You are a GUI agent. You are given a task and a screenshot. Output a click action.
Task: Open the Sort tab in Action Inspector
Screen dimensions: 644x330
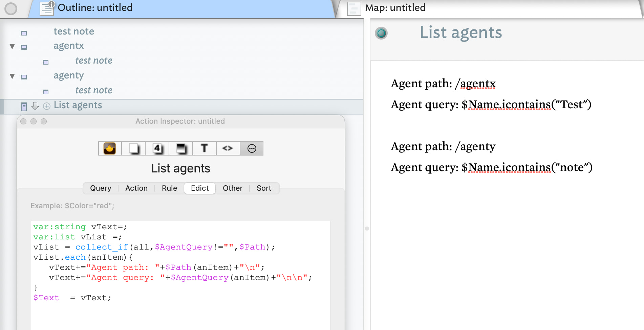click(264, 188)
